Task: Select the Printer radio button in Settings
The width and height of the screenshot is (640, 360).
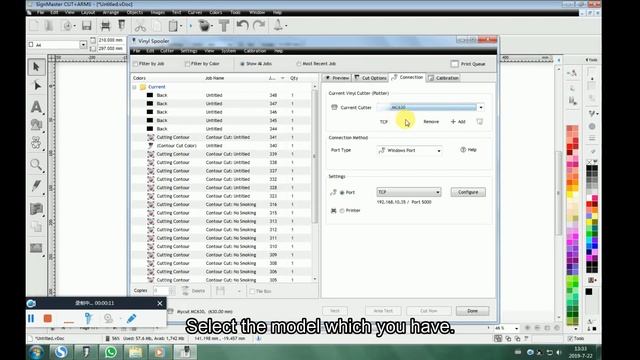Action: point(342,211)
